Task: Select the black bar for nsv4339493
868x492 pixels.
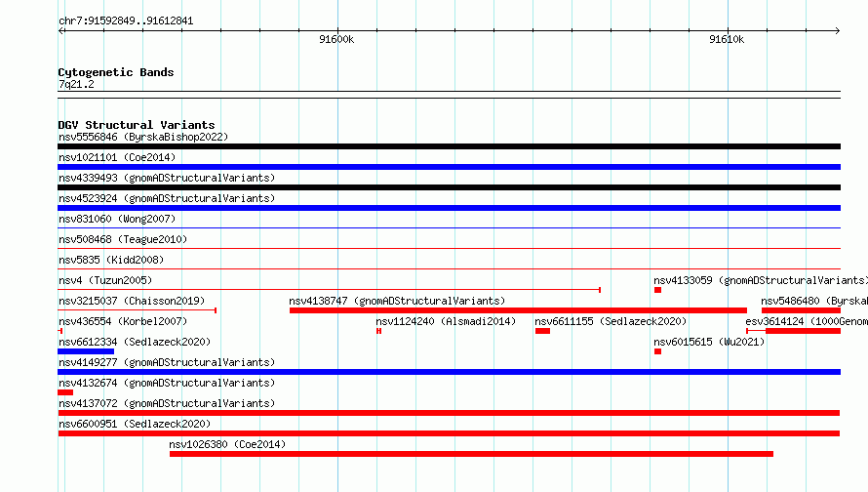Action: pyautogui.click(x=449, y=187)
